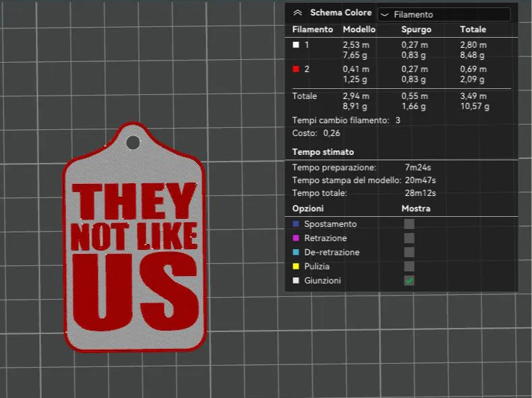The width and height of the screenshot is (532, 398).
Task: Select filament 1 total weight '8,48 g'
Action: click(x=472, y=55)
